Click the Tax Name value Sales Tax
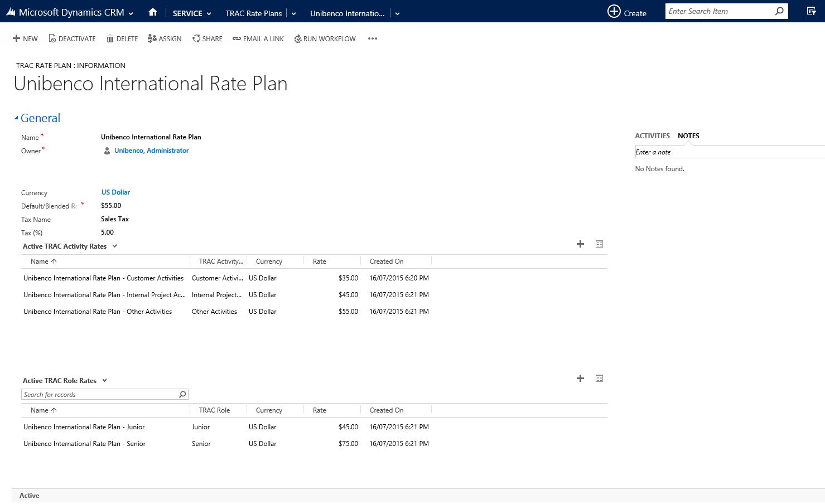 tap(115, 219)
